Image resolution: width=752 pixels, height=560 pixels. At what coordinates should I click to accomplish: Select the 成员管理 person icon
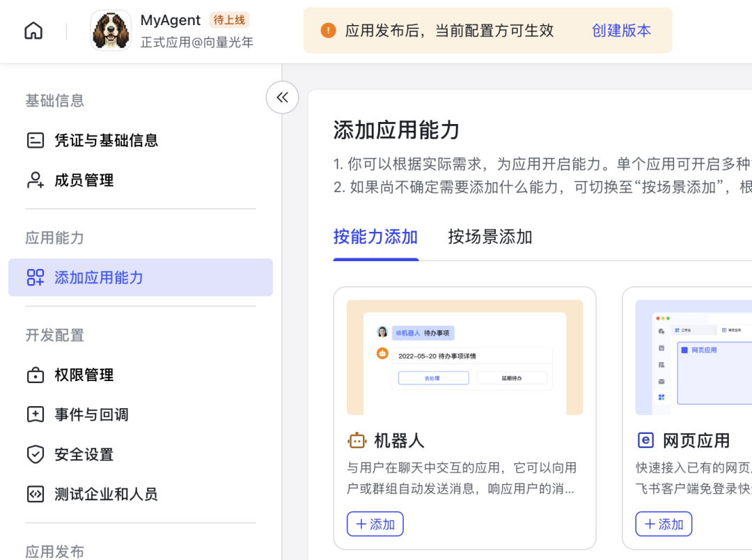[x=36, y=180]
